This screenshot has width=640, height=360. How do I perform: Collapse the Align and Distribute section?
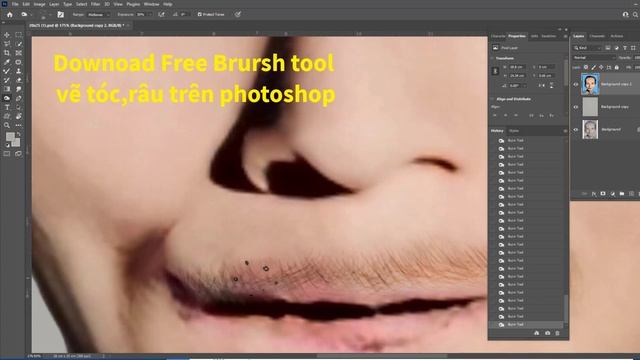pos(492,99)
